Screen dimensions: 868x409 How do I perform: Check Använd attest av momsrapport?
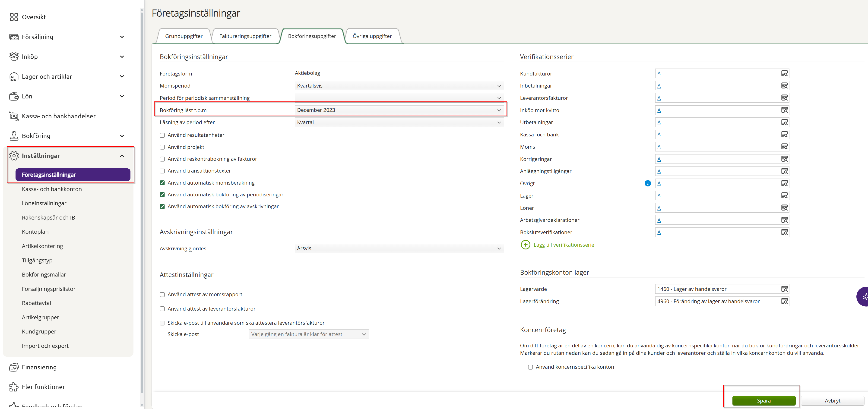[x=162, y=294]
